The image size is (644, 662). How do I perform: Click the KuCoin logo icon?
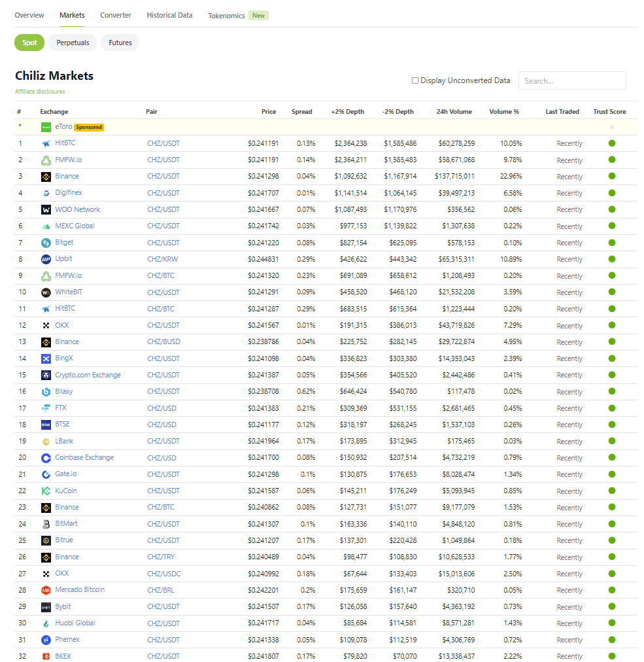click(46, 491)
